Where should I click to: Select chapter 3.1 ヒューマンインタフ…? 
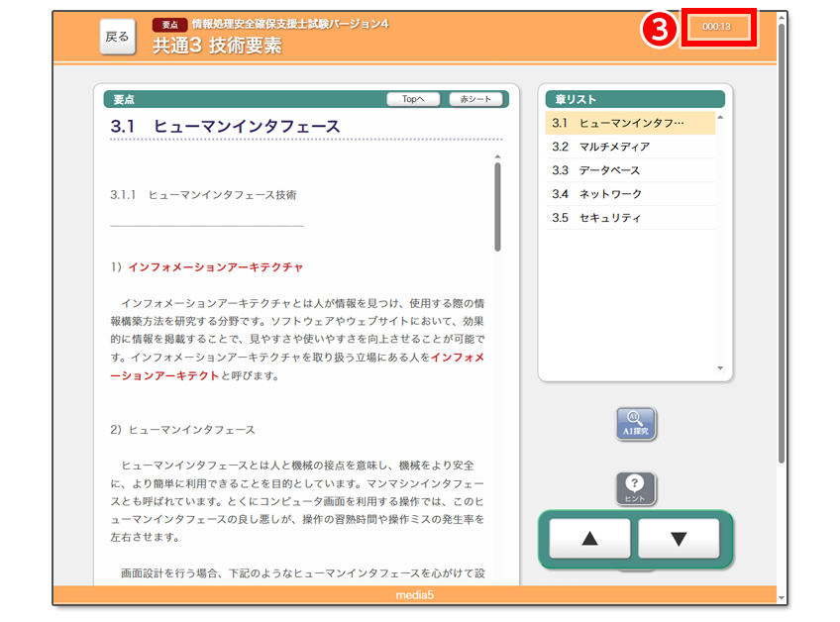tap(630, 123)
